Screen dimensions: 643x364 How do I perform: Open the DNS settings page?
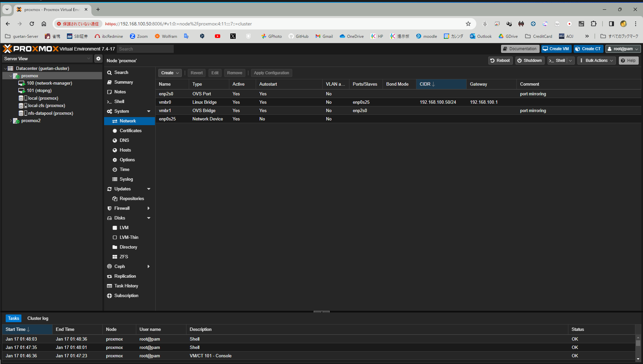124,140
